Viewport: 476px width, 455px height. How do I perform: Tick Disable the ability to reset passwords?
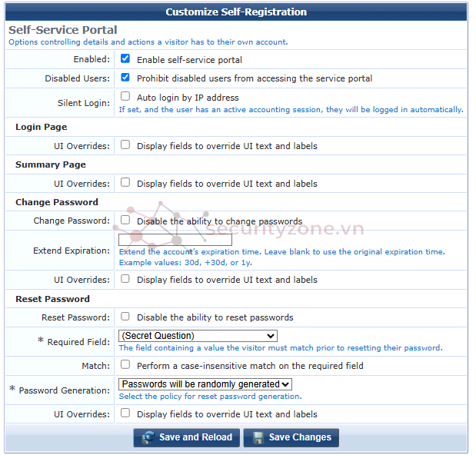coord(125,317)
